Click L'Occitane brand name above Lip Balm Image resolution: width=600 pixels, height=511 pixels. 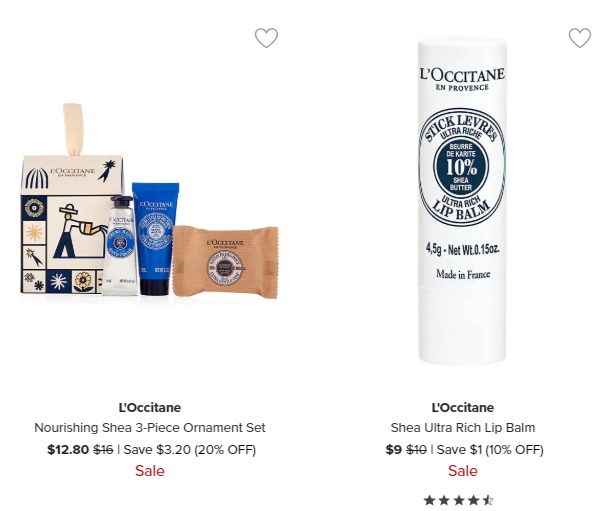tap(463, 408)
